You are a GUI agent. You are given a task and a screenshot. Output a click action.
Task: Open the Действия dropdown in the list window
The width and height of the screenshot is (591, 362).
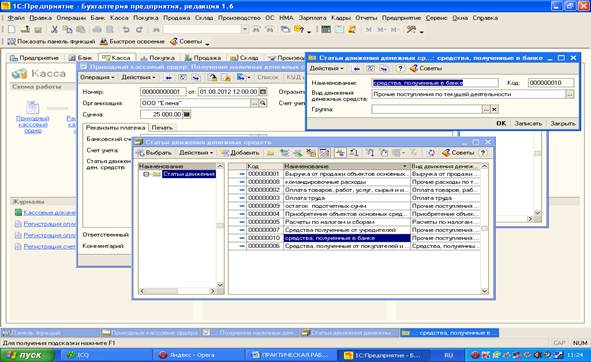196,153
